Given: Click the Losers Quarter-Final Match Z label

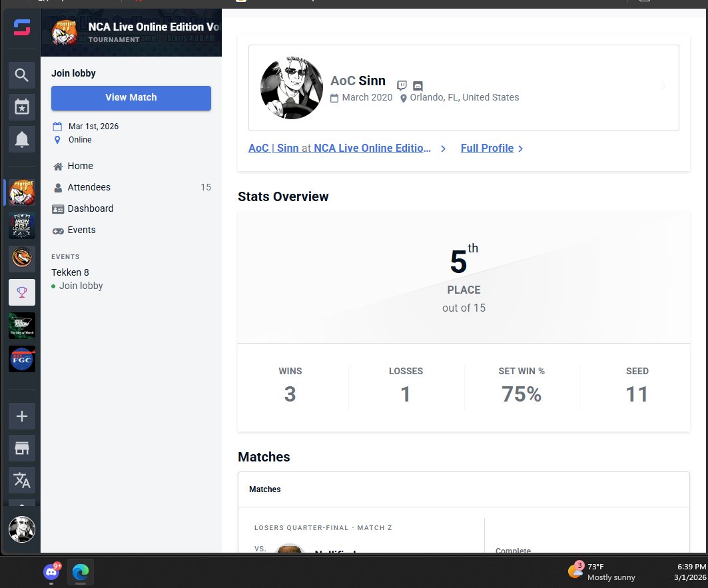Looking at the screenshot, I should point(323,527).
